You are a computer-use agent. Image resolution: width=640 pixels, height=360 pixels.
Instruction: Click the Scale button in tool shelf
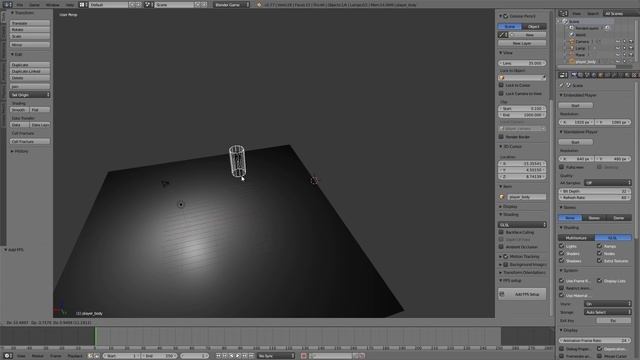pos(30,36)
